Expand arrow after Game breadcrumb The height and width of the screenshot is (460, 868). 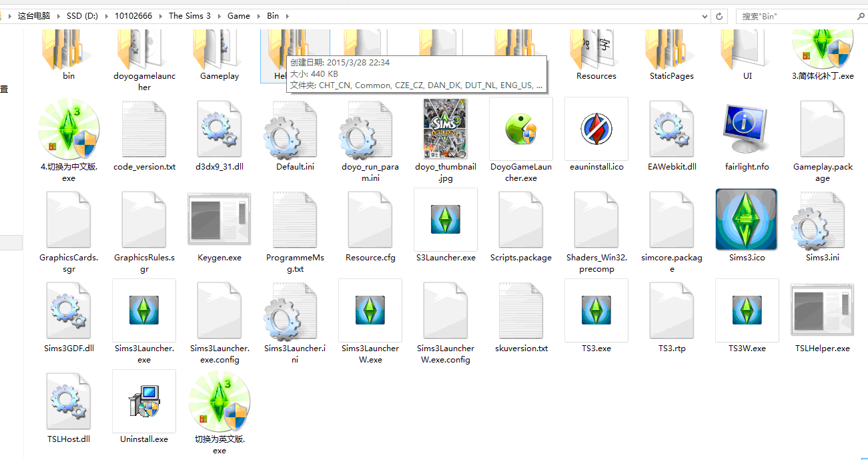click(x=258, y=15)
